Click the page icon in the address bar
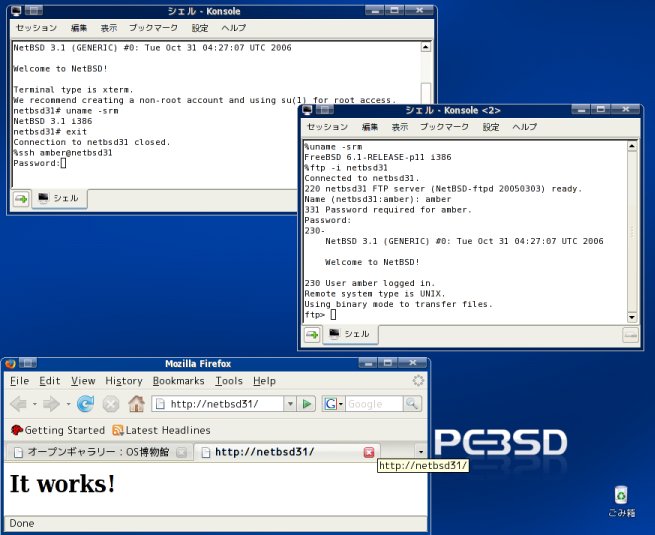Screen dimensions: 655x535 pos(160,404)
